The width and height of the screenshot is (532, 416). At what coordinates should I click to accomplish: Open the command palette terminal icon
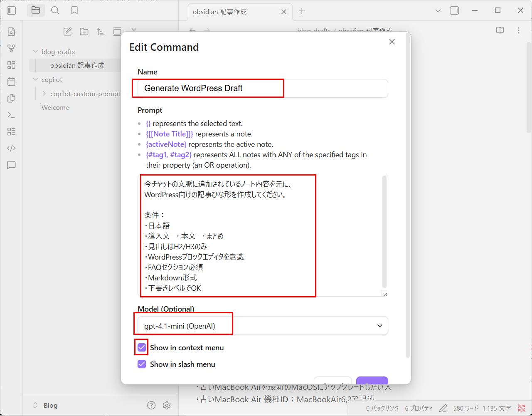[x=11, y=115]
